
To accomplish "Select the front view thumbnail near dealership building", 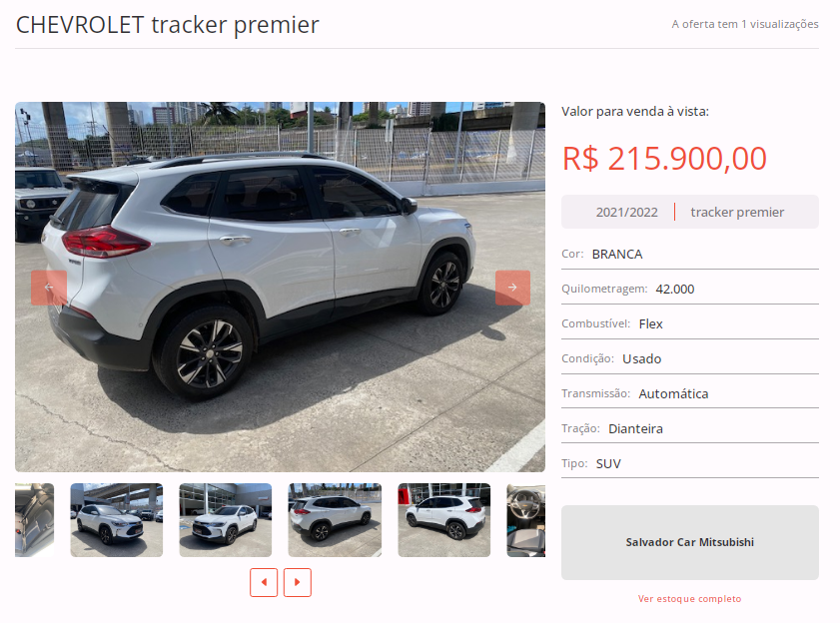I will pos(226,520).
